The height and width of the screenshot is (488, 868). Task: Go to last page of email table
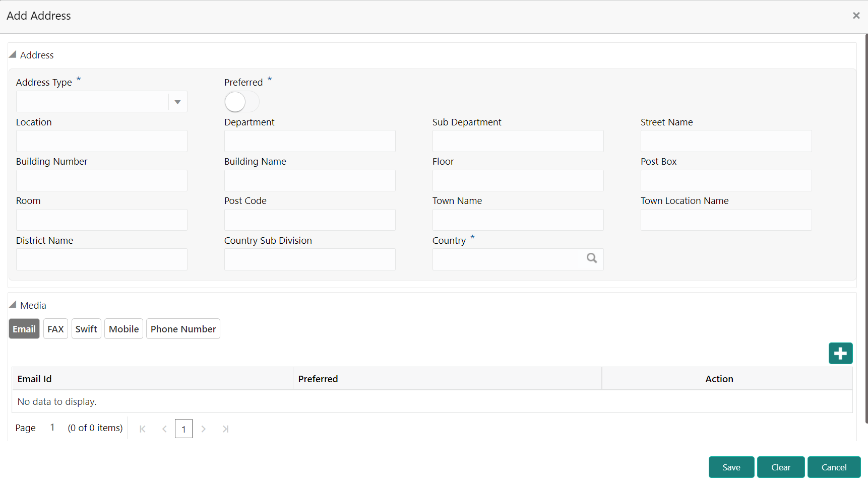point(225,429)
